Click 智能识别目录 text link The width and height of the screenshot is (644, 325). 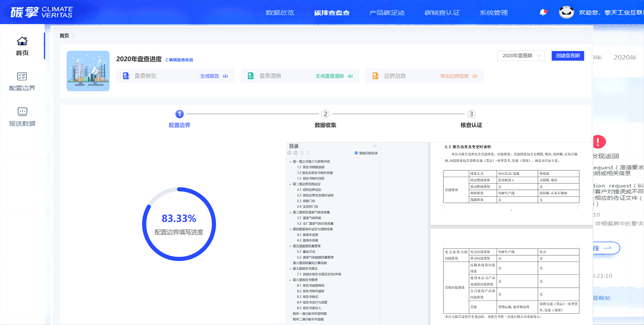368,153
